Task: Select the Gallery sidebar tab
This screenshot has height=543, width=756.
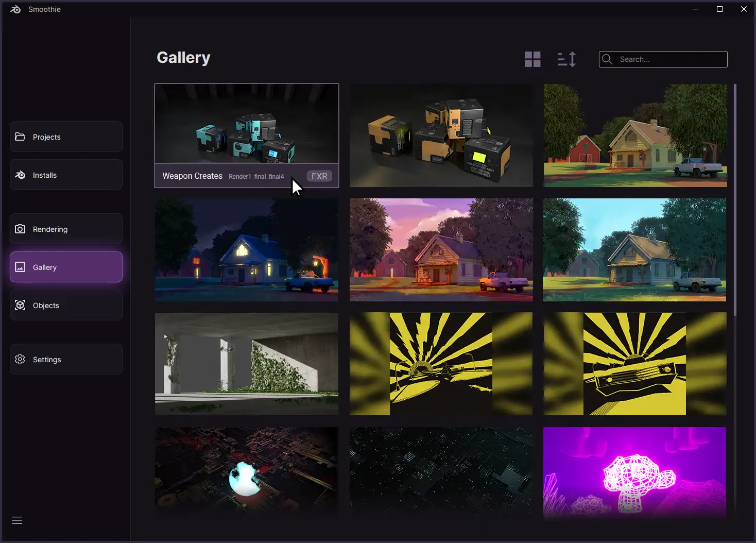Action: (x=66, y=267)
